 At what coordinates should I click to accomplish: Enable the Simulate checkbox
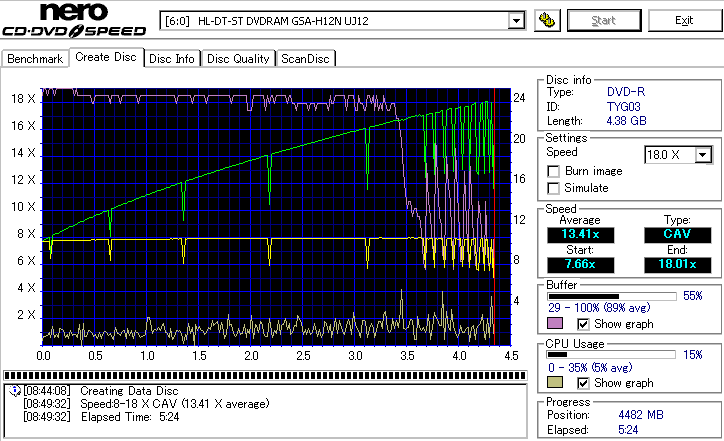pos(553,188)
